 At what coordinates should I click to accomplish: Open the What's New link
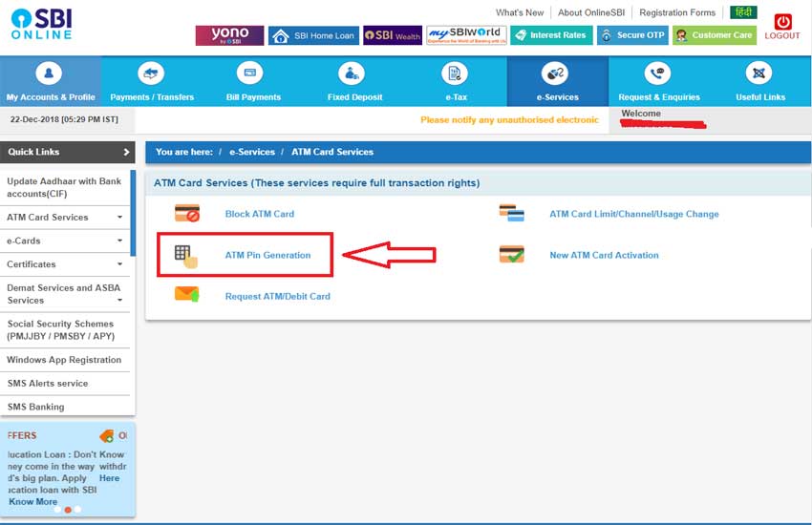[520, 12]
